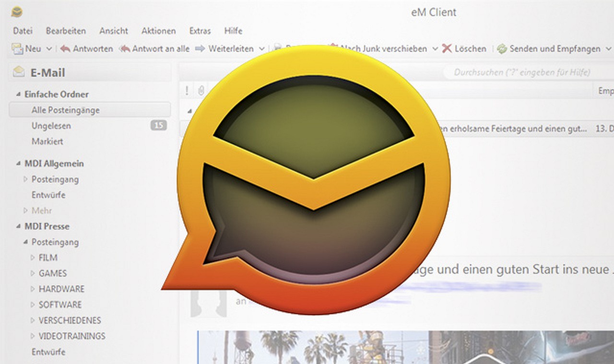Viewport: 614px width, 364px height.
Task: Collapse Posteingang under MDI Presse
Action: 26,242
